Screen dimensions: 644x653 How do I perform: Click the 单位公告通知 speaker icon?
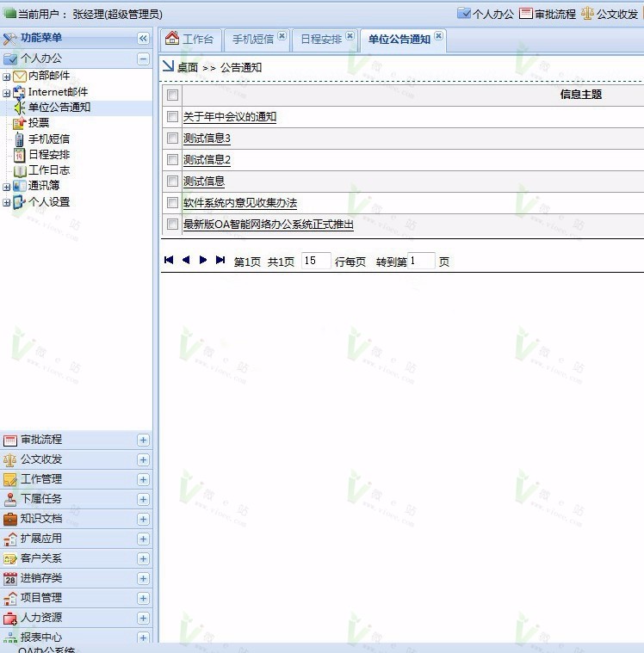pos(19,108)
